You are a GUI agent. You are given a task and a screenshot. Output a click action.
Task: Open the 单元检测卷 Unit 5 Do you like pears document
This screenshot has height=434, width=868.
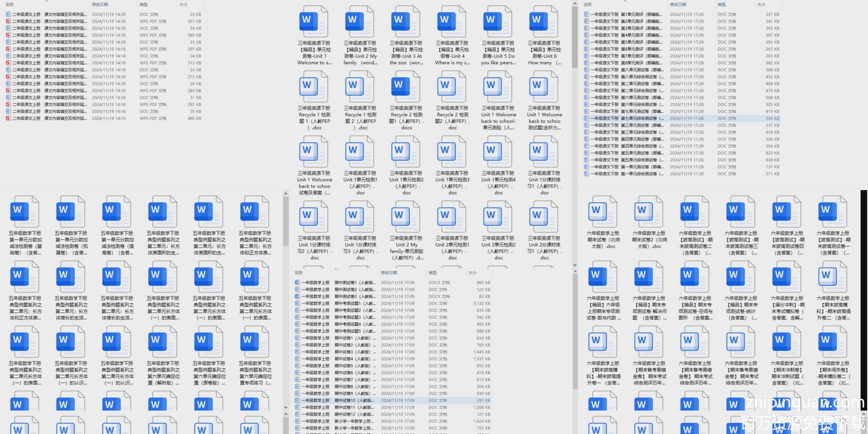pos(498,22)
